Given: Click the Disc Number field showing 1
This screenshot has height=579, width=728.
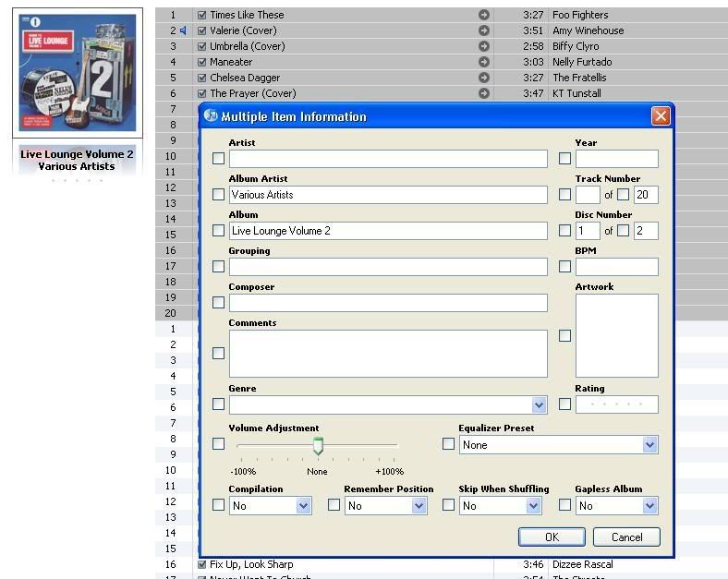Looking at the screenshot, I should click(588, 231).
